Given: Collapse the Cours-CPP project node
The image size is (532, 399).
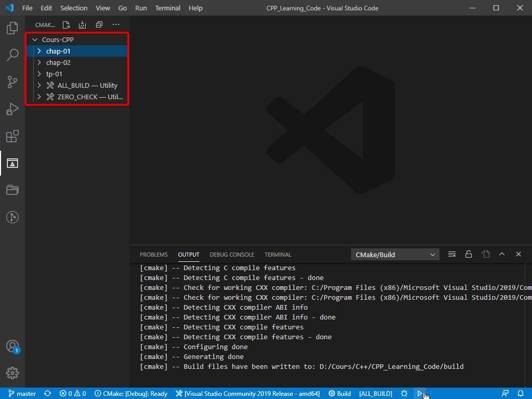Looking at the screenshot, I should tap(35, 40).
